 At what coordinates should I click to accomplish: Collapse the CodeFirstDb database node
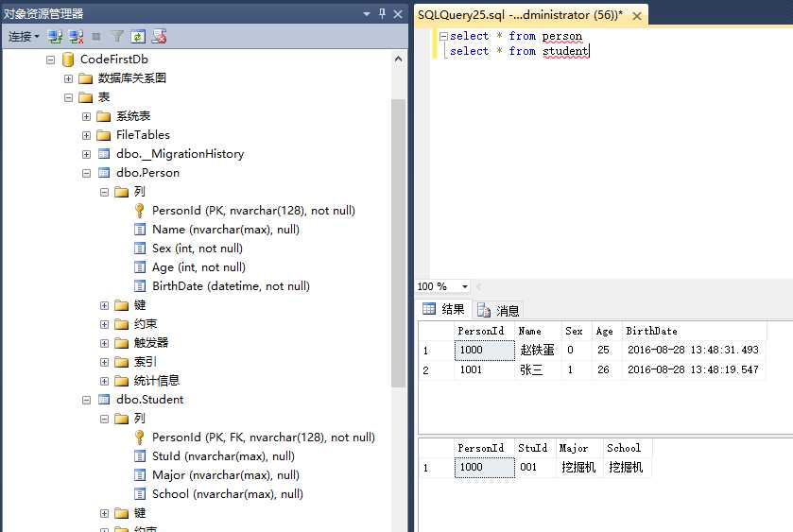(50, 60)
